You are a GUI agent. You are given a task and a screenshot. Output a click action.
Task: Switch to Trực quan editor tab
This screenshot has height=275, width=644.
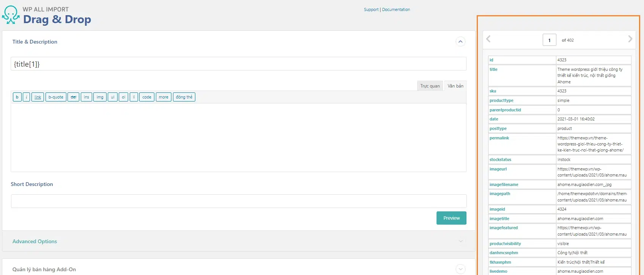tap(430, 86)
